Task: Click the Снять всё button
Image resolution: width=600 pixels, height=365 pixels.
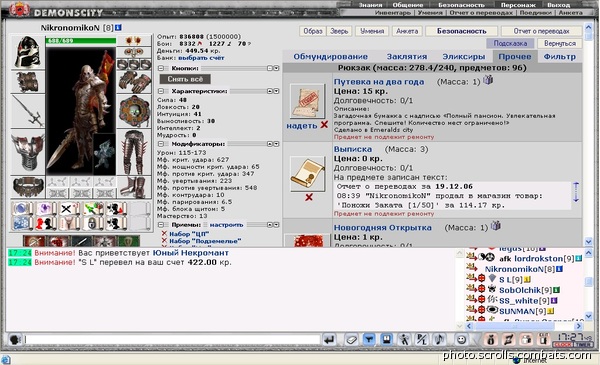Action: click(185, 79)
